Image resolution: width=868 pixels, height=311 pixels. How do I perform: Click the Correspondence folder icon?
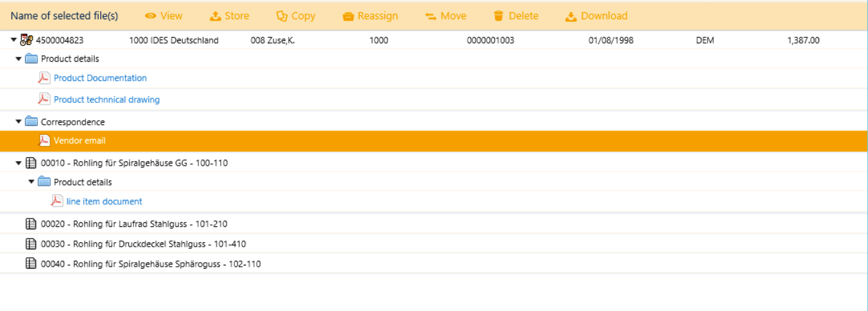[31, 122]
